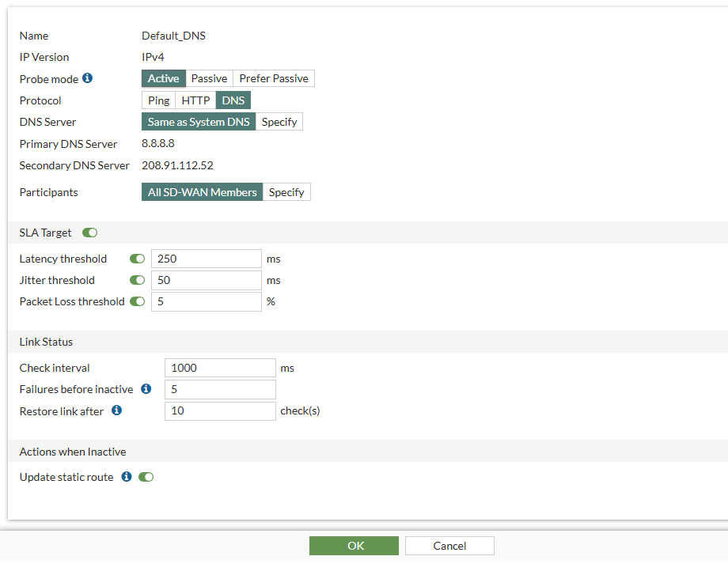Edit the Latency threshold value field
The width and height of the screenshot is (728, 575).
(207, 259)
